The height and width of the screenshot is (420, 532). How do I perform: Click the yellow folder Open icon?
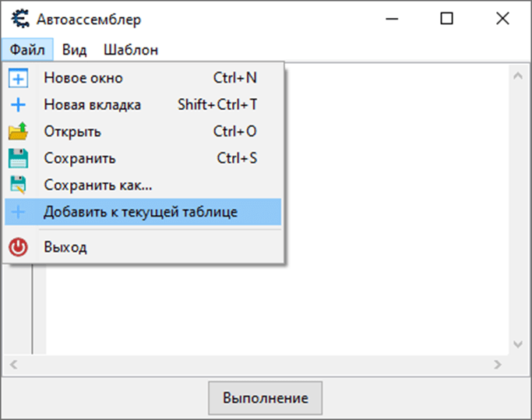[x=19, y=132]
